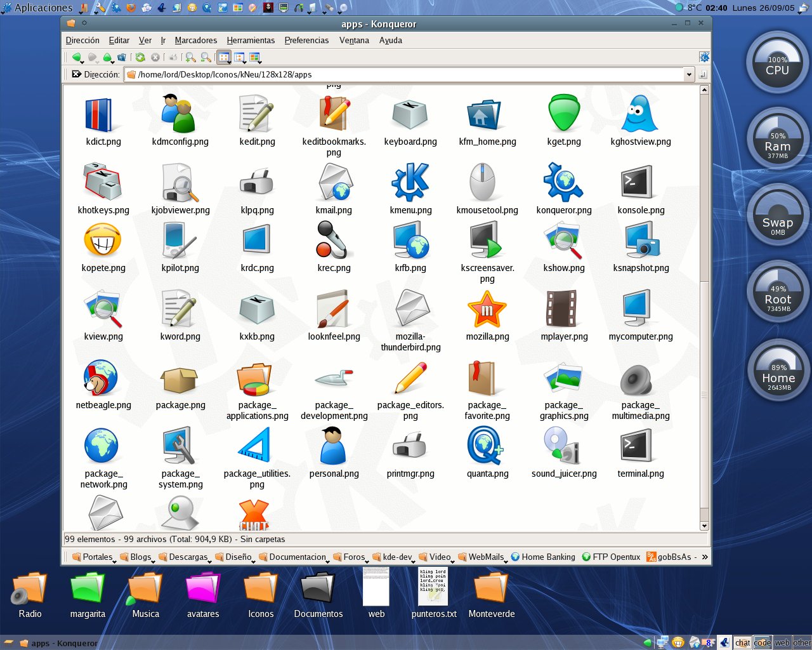Switch to the web virtual desktop
This screenshot has height=650, width=812.
[x=782, y=642]
